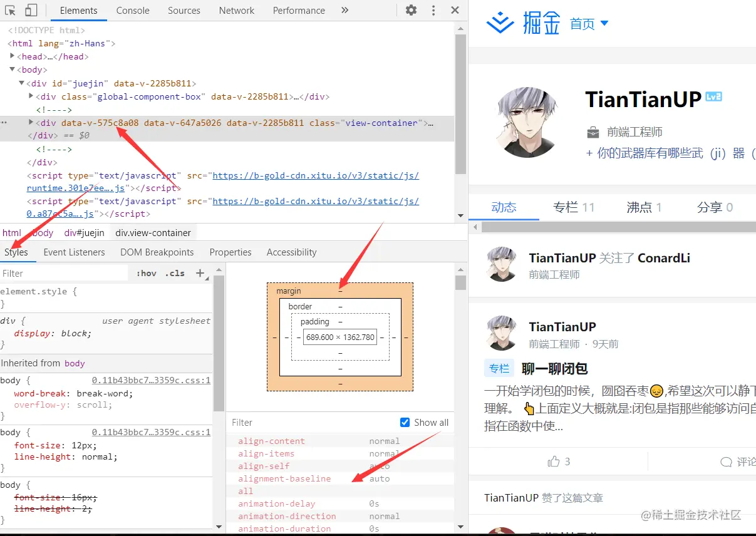Click the briefcase job icon
The image size is (756, 536).
593,133
